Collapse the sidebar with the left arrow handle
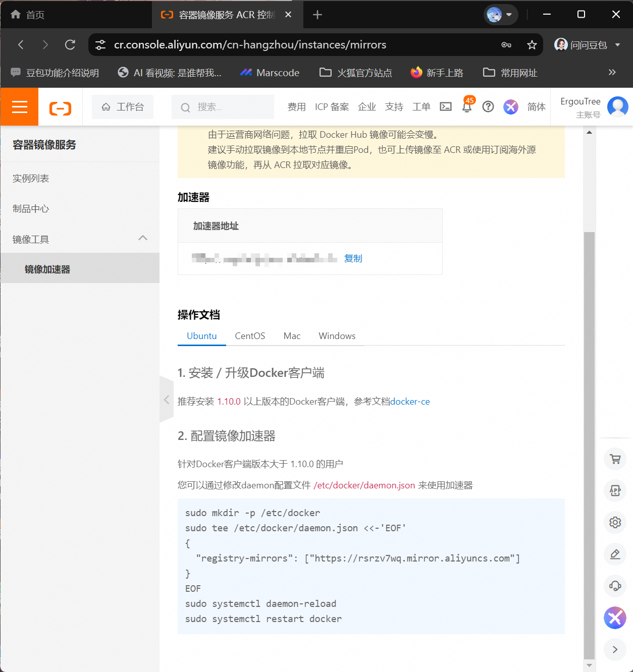The height and width of the screenshot is (672, 633). coord(167,400)
